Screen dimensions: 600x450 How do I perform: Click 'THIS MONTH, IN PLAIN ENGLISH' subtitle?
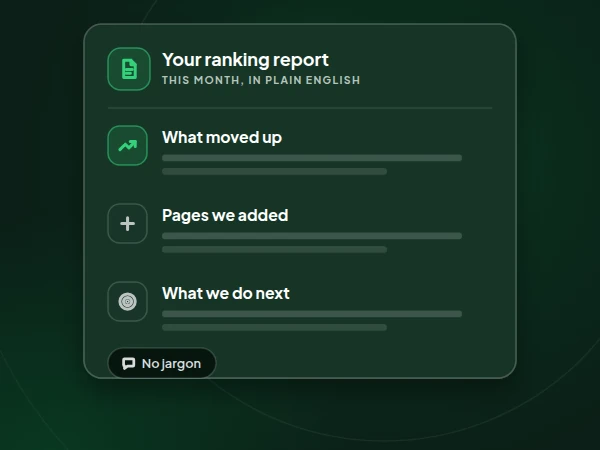click(x=261, y=80)
